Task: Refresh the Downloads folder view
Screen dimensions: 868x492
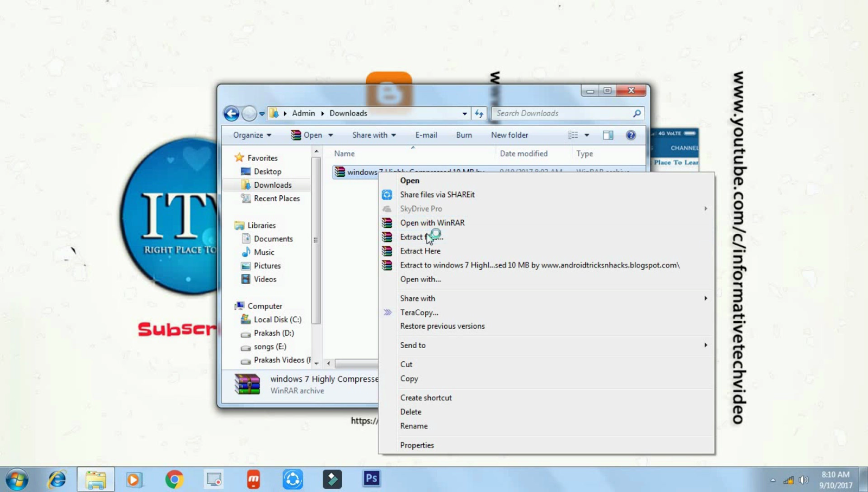Action: pos(479,113)
